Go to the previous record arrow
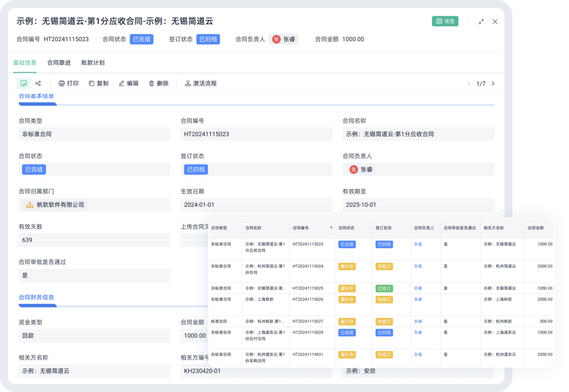The width and height of the screenshot is (569, 392). [x=468, y=84]
